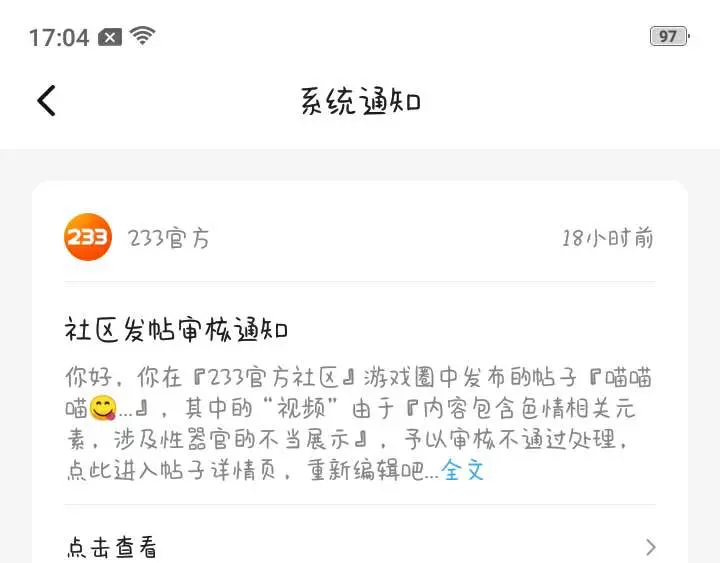This screenshot has width=720, height=563.
Task: Tap the quoted “视频” word in notice
Action: click(x=301, y=408)
